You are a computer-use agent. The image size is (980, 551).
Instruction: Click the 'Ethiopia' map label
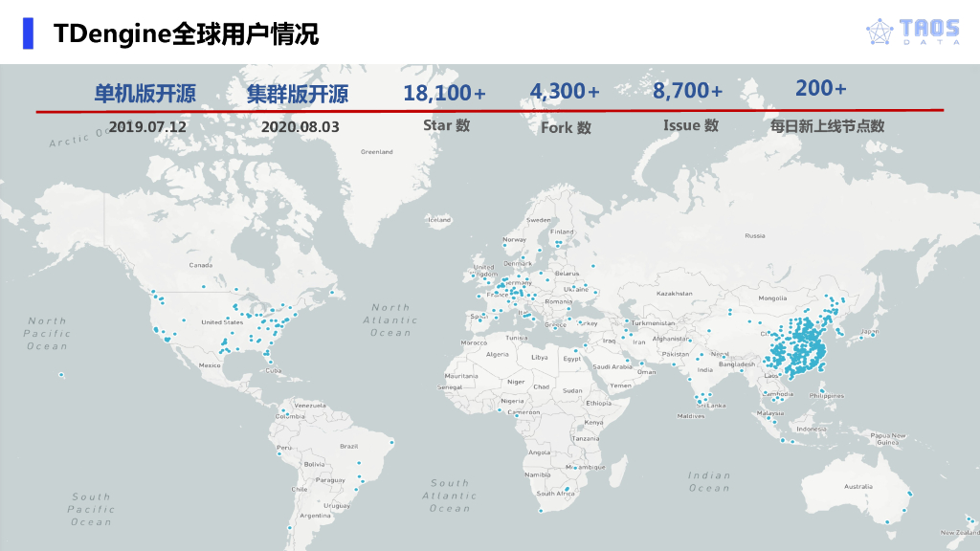click(x=599, y=403)
